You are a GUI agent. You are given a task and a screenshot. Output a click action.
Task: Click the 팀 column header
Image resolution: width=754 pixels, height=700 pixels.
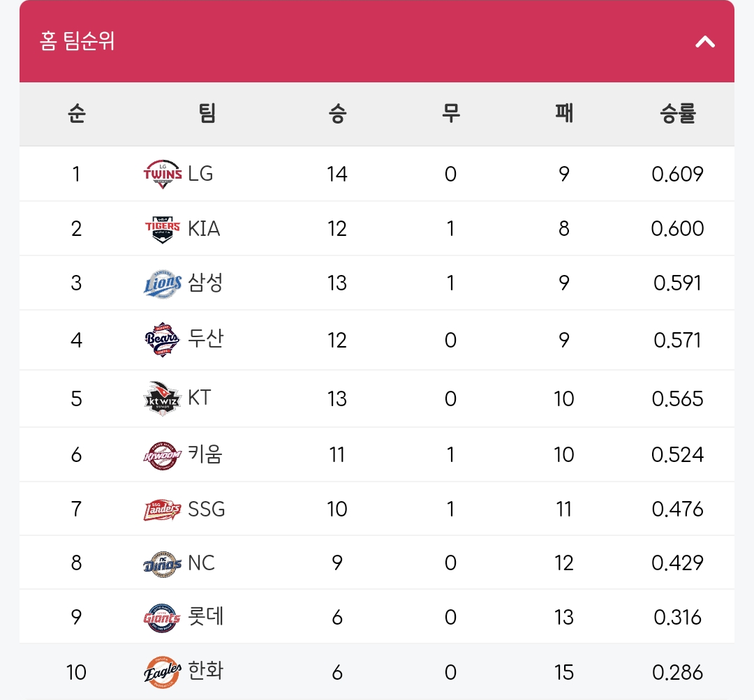click(207, 114)
